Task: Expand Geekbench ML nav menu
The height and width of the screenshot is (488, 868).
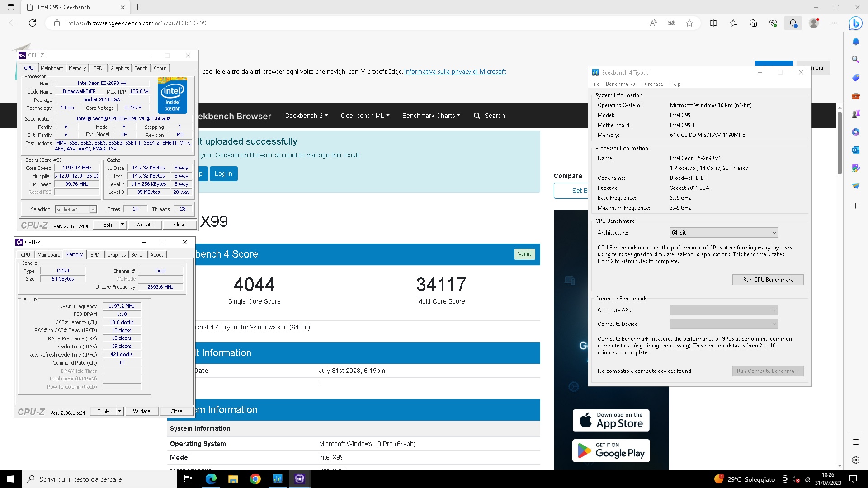Action: point(365,116)
